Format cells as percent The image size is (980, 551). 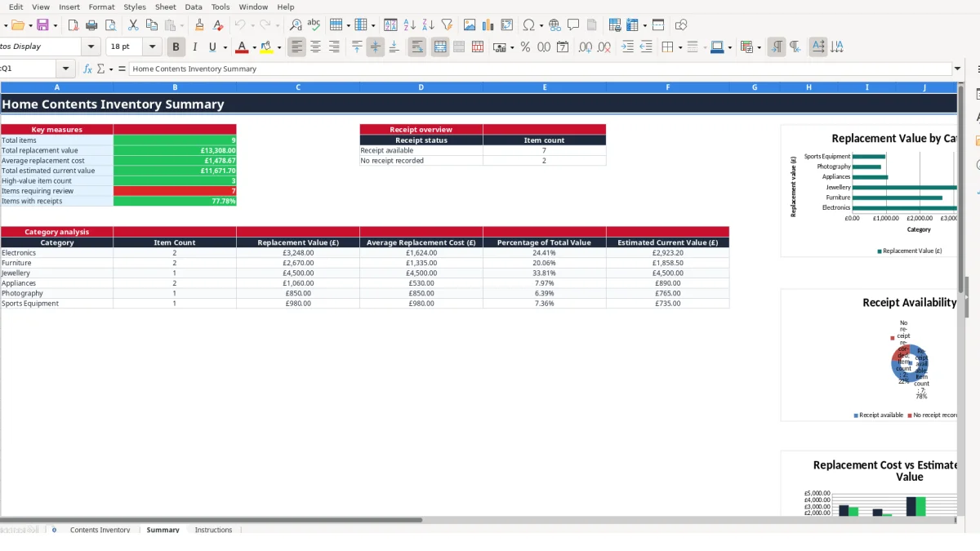[x=525, y=47]
